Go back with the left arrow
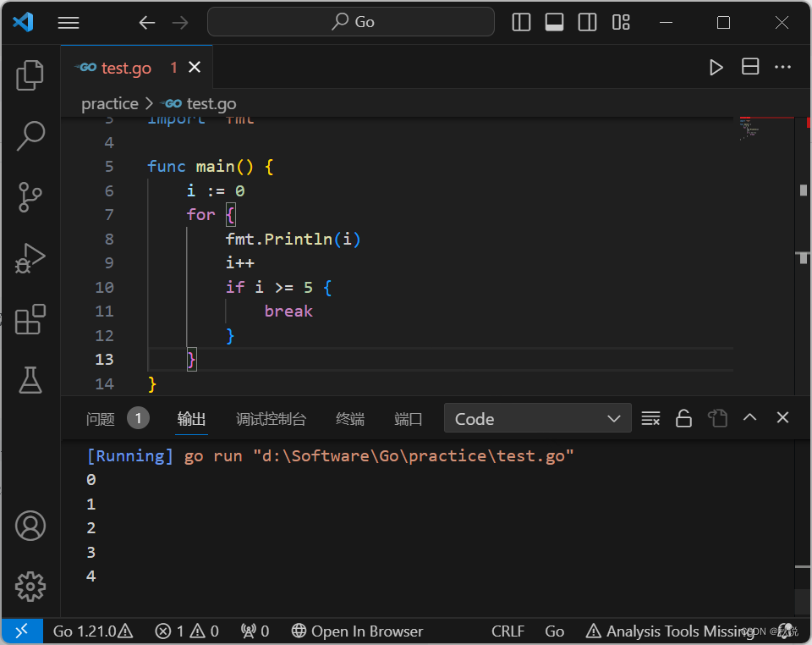The height and width of the screenshot is (645, 812). (147, 22)
